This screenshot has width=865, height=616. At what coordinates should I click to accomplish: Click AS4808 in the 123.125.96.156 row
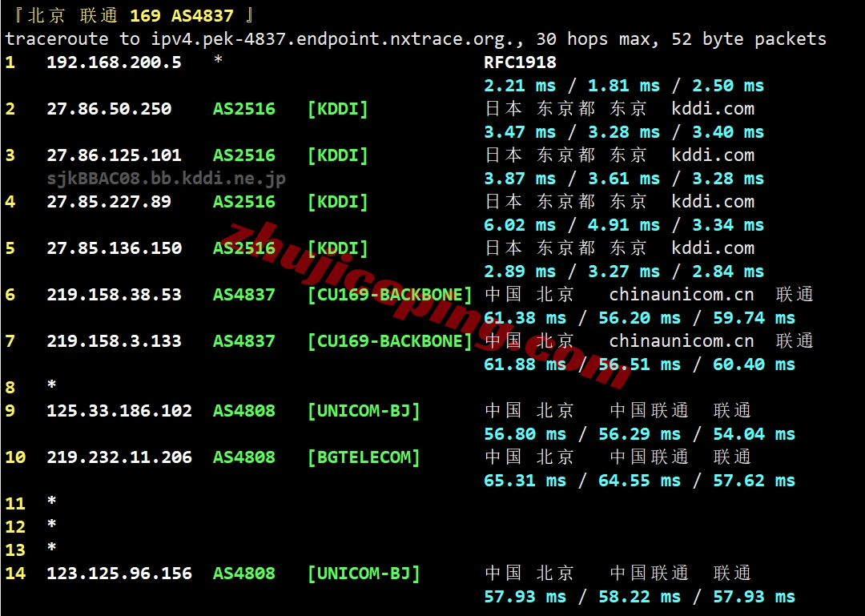coord(243,573)
